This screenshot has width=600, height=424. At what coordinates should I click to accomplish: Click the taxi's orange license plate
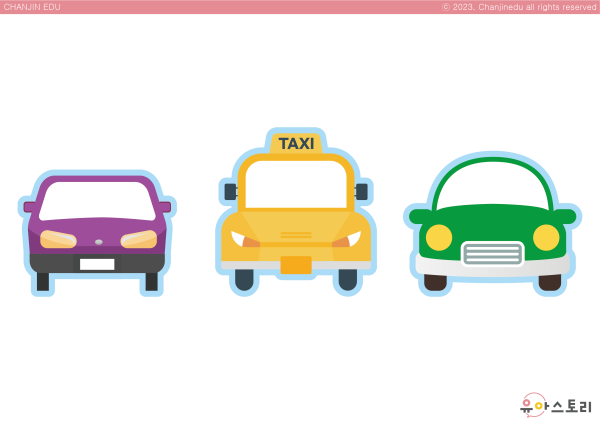coord(296,265)
